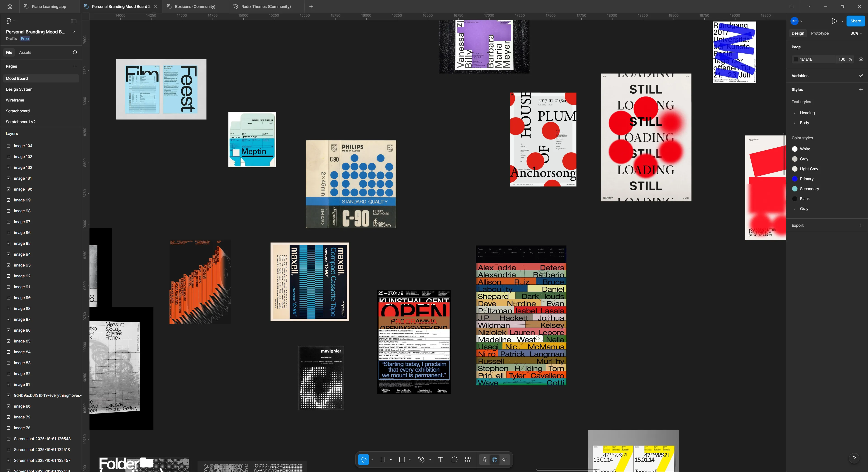Select the Text tool

click(x=440, y=459)
